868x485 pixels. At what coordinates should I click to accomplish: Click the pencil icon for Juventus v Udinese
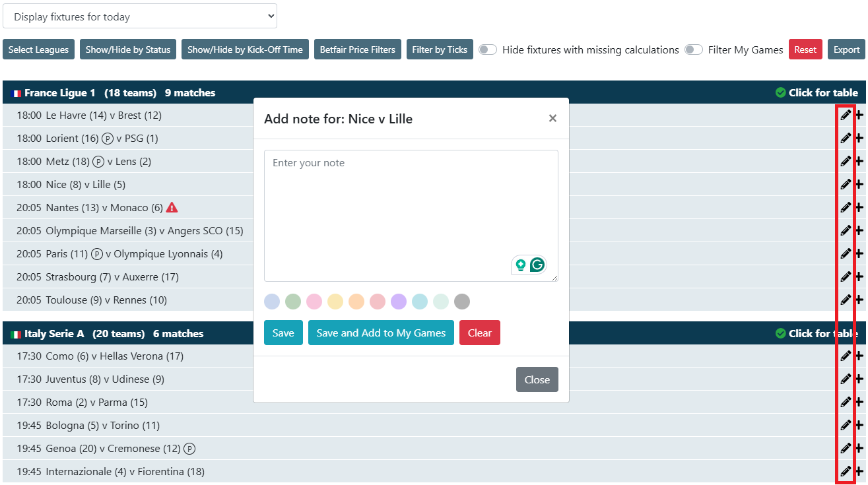tap(845, 379)
